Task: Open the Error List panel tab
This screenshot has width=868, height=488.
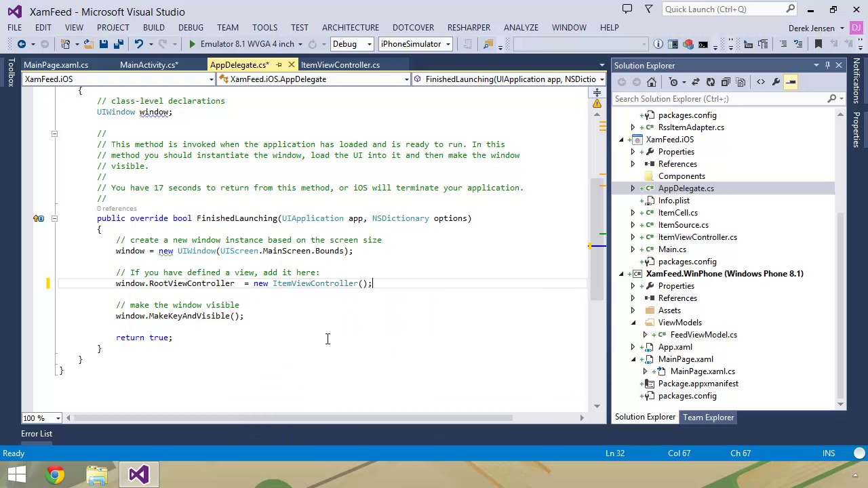Action: click(x=37, y=434)
